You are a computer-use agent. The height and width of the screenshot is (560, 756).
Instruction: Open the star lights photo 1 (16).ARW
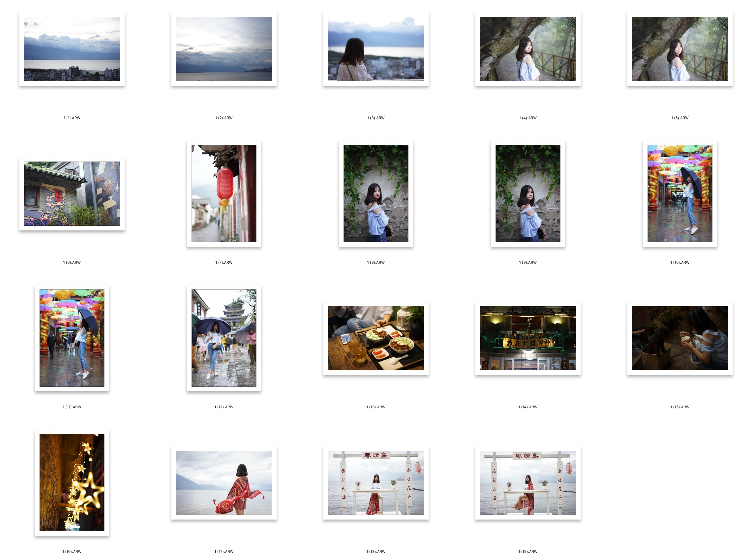click(x=72, y=482)
